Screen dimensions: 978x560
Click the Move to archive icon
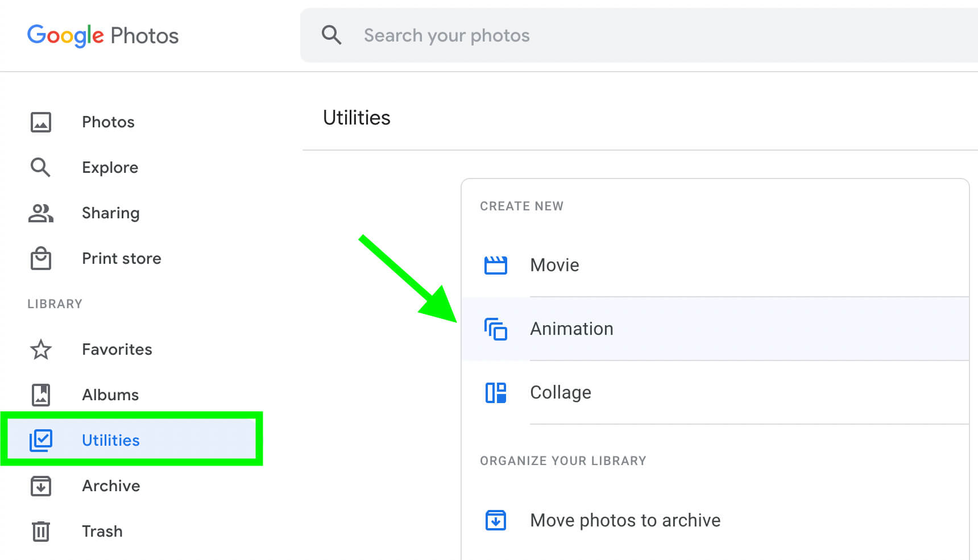pyautogui.click(x=495, y=520)
